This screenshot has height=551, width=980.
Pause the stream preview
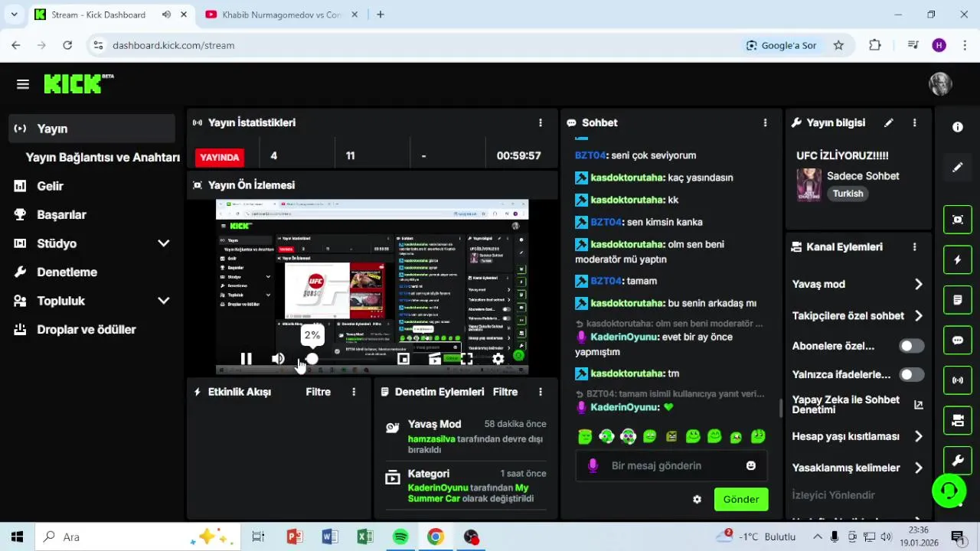[246, 358]
